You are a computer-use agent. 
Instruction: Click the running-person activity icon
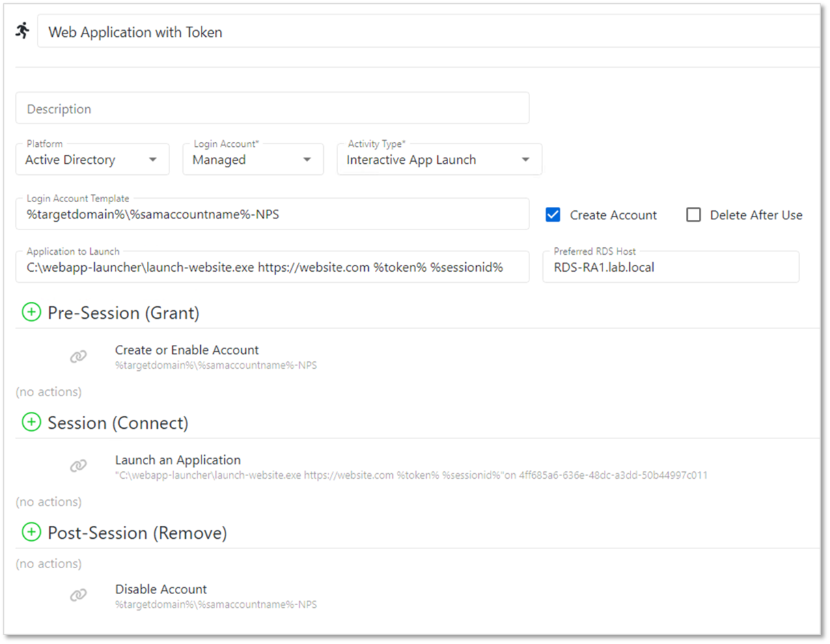(x=23, y=31)
